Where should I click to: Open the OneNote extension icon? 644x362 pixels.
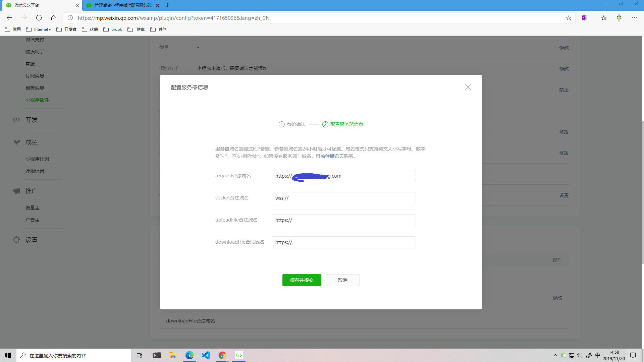click(x=585, y=18)
